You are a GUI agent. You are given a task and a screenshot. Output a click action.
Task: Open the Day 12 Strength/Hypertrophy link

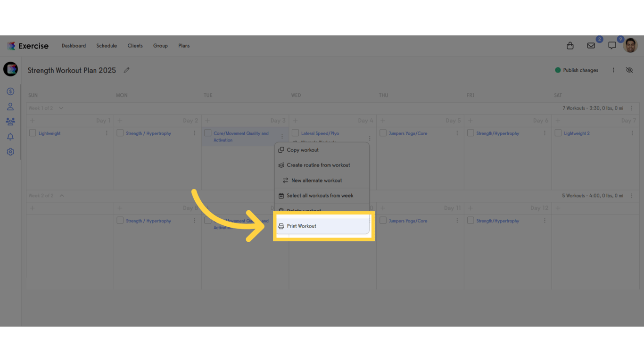(x=497, y=221)
